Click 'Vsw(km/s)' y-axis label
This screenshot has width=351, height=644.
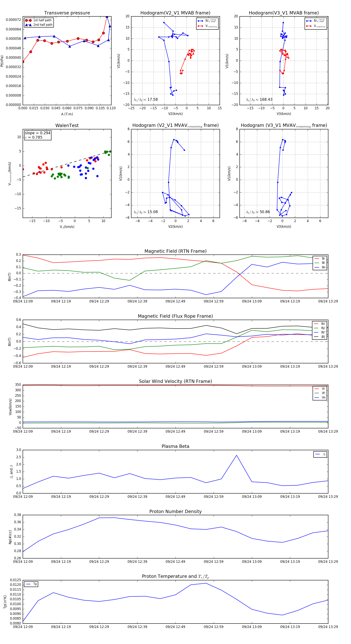pos(10,407)
